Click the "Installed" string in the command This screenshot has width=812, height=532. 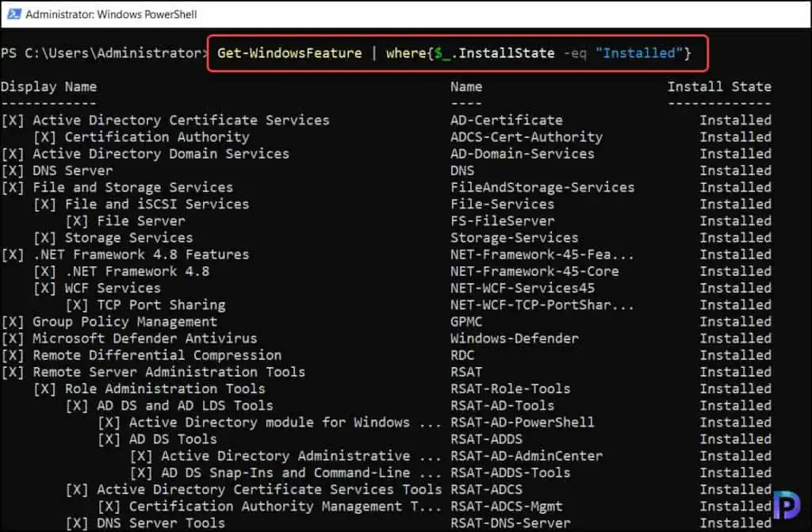coord(639,53)
